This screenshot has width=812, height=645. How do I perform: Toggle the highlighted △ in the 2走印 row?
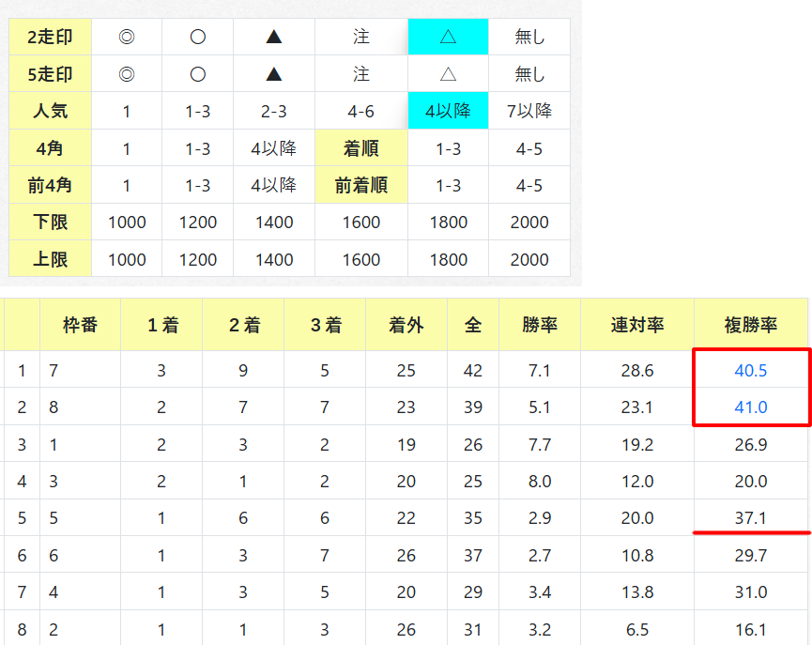pos(449,37)
